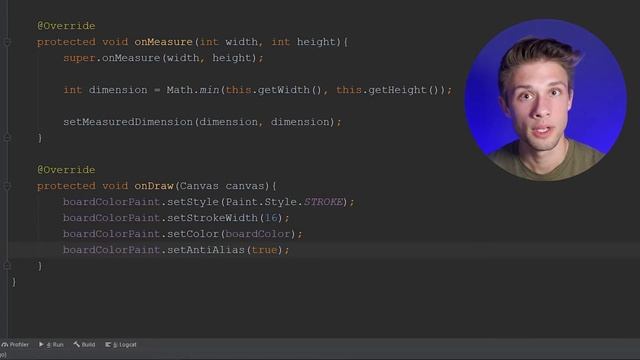
Task: Click this.getHeight() call
Action: (391, 90)
